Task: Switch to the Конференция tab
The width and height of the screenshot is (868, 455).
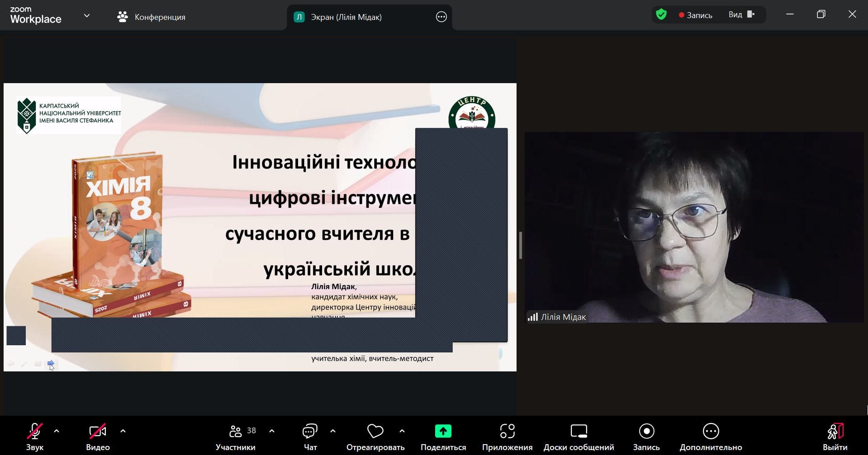Action: point(152,17)
